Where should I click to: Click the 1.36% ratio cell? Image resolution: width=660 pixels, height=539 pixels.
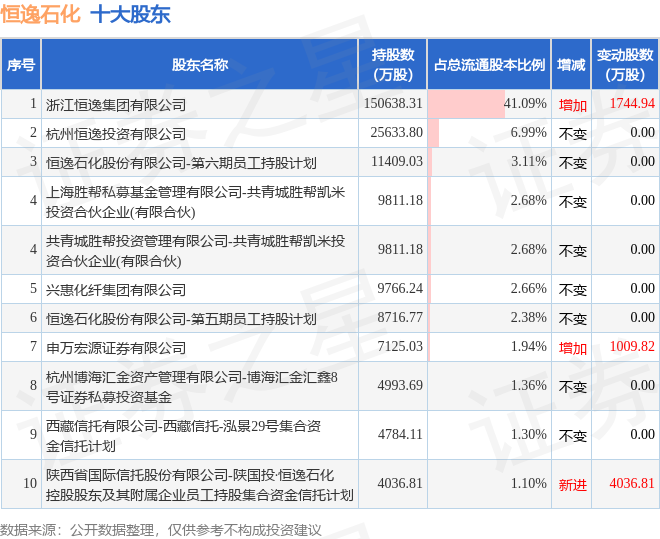tap(489, 385)
